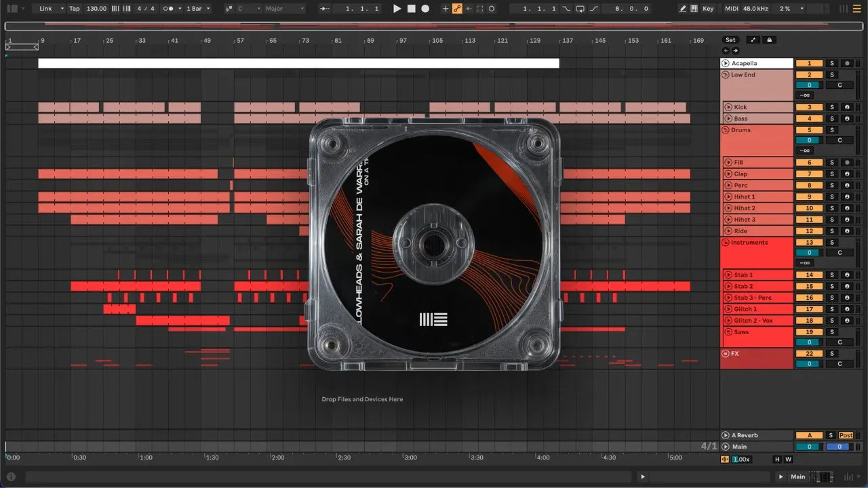Click the Set locator button
Image resolution: width=868 pixels, height=488 pixels.
point(730,40)
